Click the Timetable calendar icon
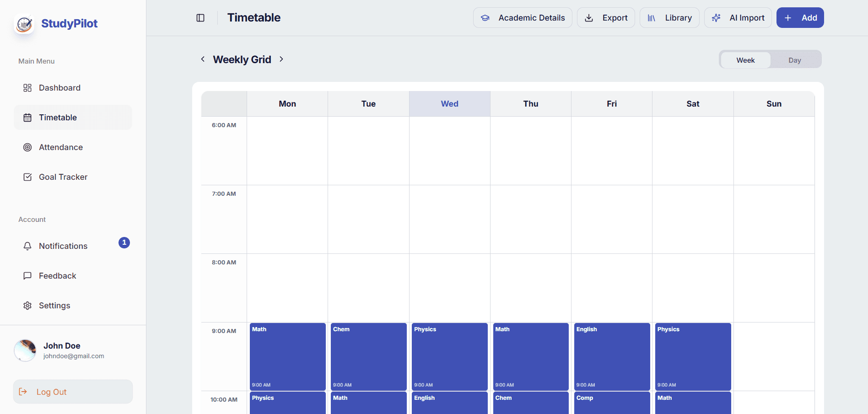 pyautogui.click(x=27, y=117)
